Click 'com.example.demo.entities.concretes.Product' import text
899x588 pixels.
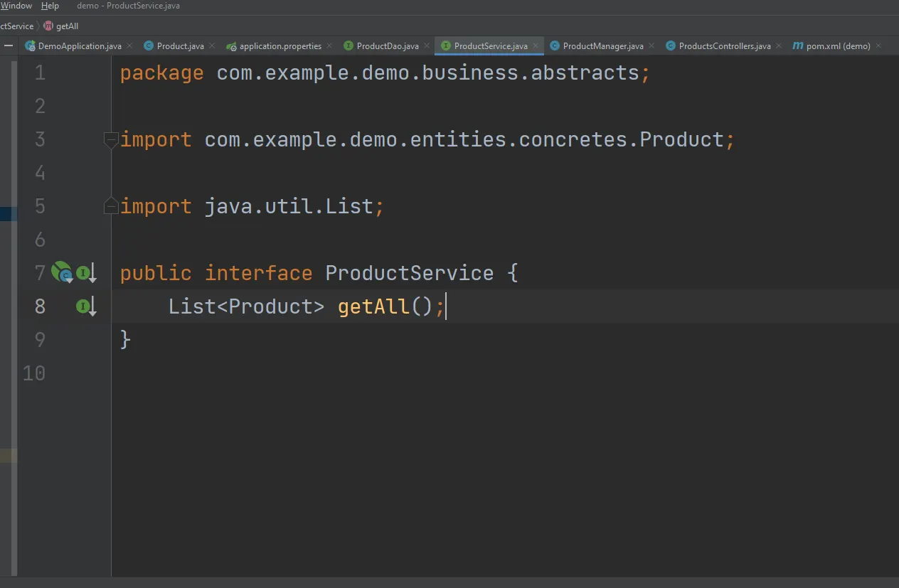point(464,139)
